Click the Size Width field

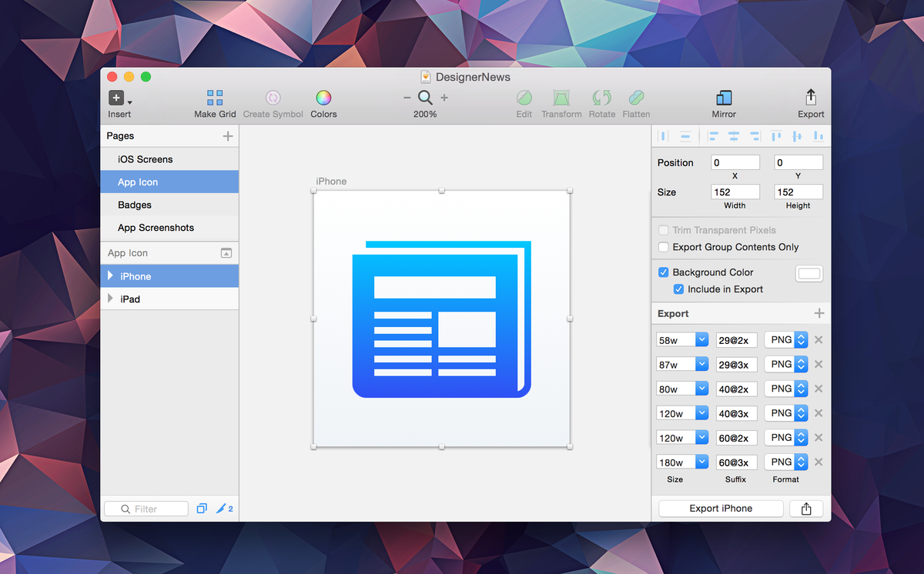click(735, 192)
